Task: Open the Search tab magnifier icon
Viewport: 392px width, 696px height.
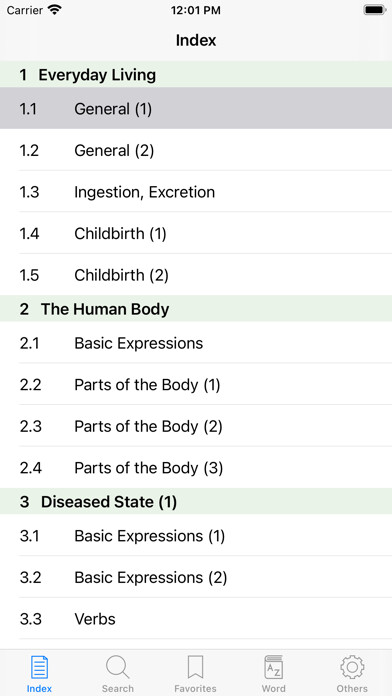Action: pos(117,667)
